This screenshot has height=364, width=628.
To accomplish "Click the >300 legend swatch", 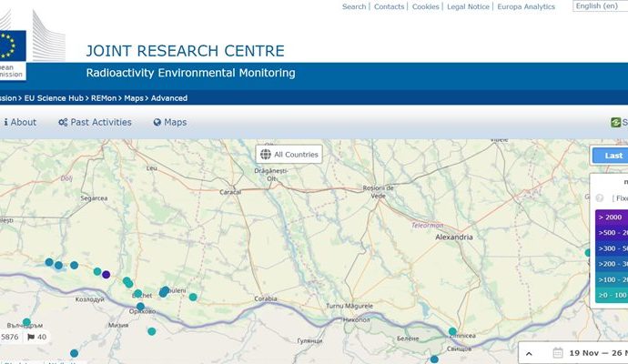I will coord(612,248).
